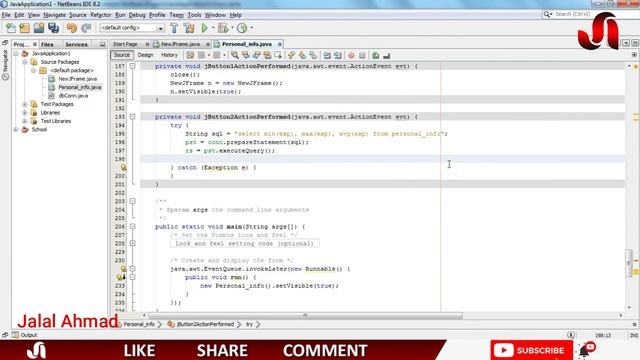
Task: Switch the editor to History view
Action: coord(169,55)
